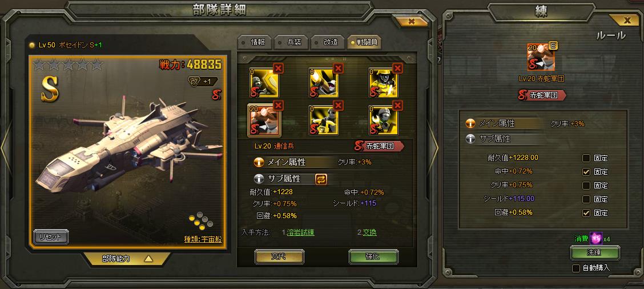Select the top-right yellow-helmet crew icon
644x289 pixels.
coord(383,83)
